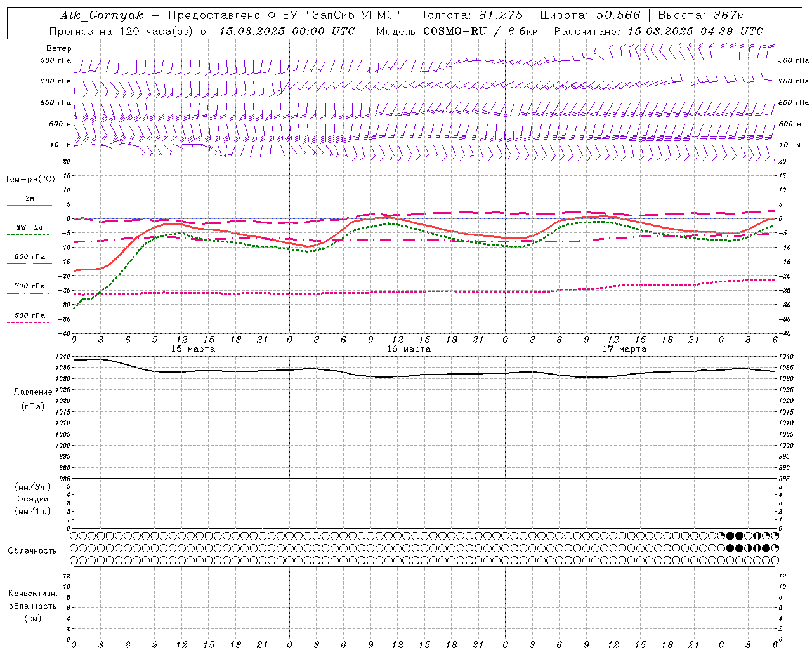Image resolution: width=812 pixels, height=650 pixels.
Task: Click the solid line sample under 2м legend
Action: coord(29,205)
